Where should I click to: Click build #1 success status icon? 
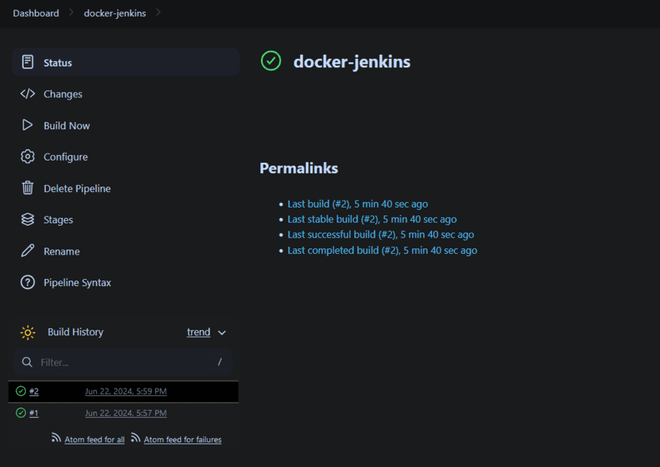(x=21, y=413)
